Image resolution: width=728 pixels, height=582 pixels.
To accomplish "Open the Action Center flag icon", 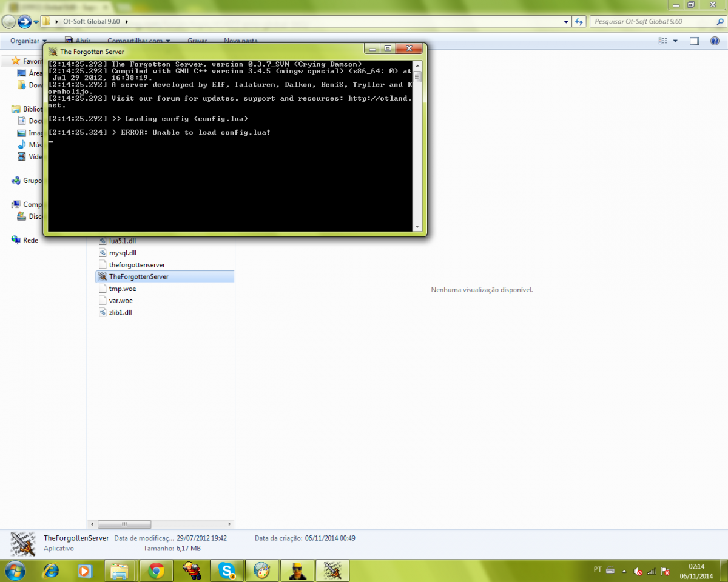I will [666, 571].
